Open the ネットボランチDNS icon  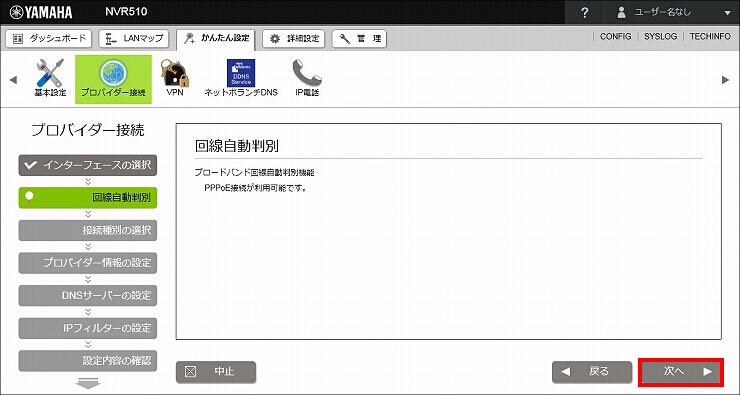241,78
